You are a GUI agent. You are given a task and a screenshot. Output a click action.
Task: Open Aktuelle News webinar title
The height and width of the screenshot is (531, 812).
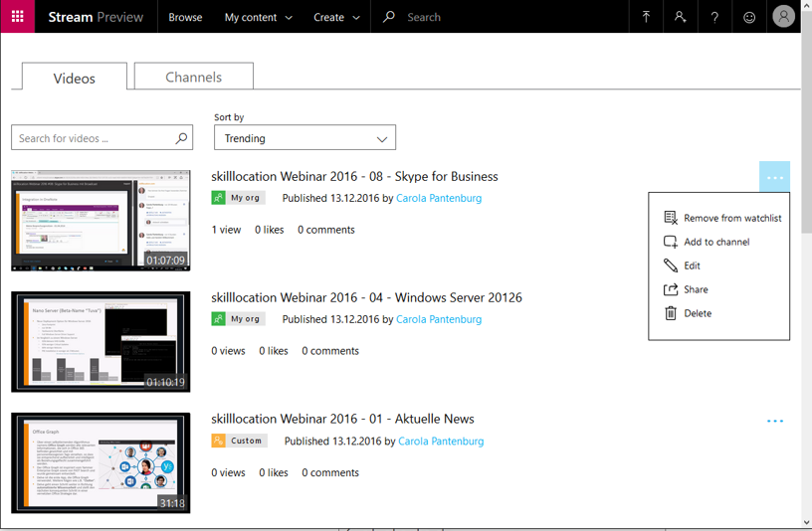(x=342, y=419)
